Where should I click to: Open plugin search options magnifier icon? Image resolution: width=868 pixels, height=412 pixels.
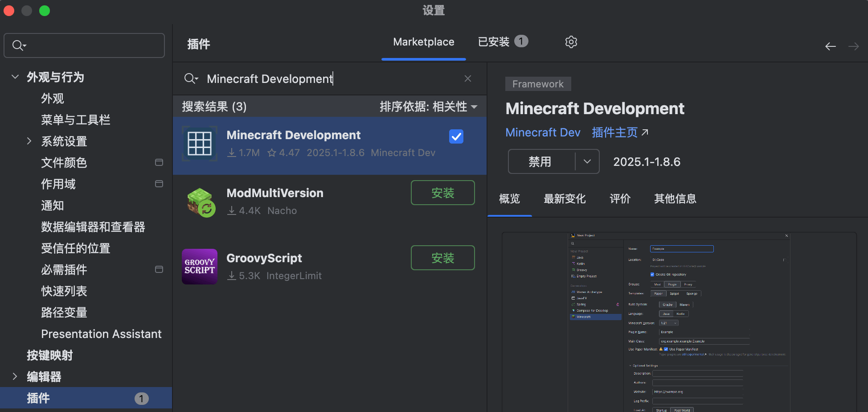click(x=191, y=79)
